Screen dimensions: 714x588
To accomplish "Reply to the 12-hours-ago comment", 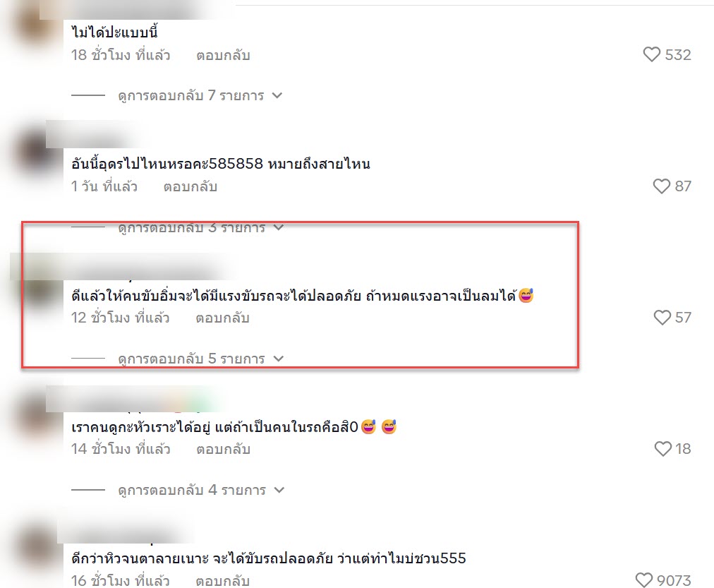I will click(223, 318).
